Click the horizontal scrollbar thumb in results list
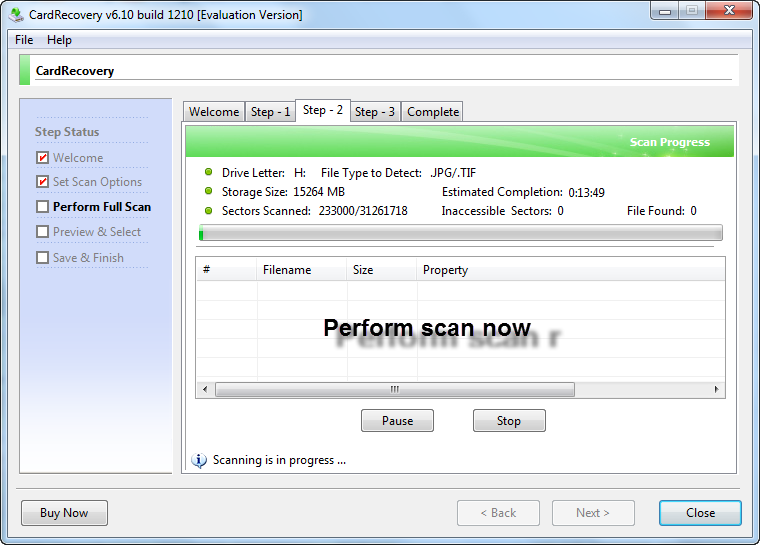This screenshot has width=760, height=545. (395, 389)
